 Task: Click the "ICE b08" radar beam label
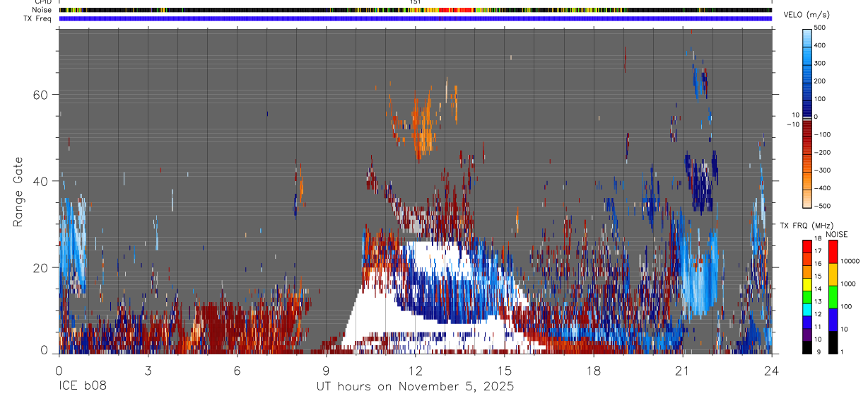pos(81,387)
